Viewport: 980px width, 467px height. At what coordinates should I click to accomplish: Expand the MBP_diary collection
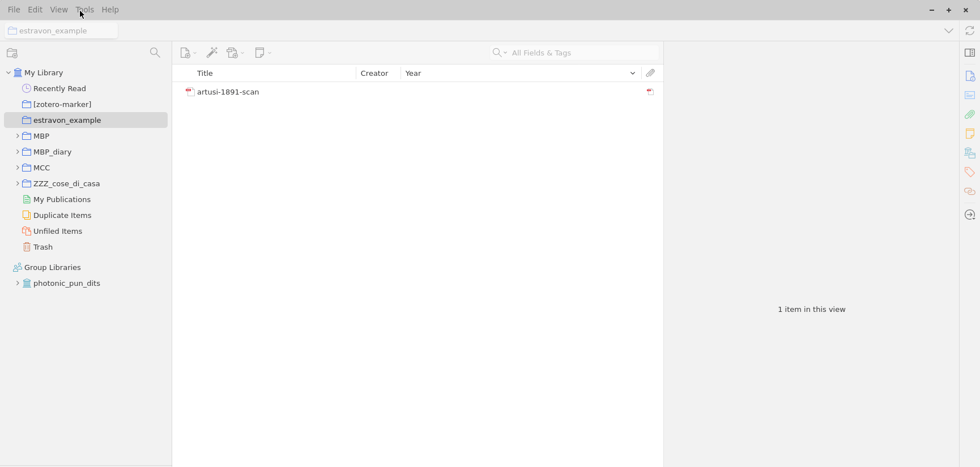pyautogui.click(x=18, y=152)
